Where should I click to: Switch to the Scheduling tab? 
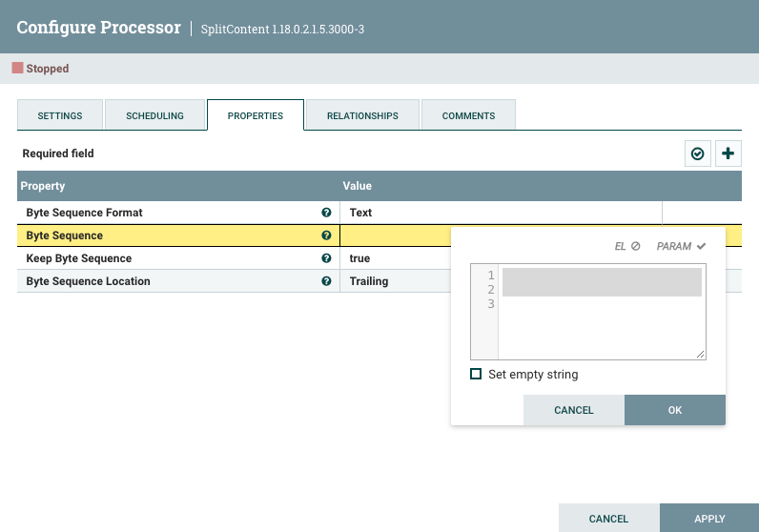155,115
